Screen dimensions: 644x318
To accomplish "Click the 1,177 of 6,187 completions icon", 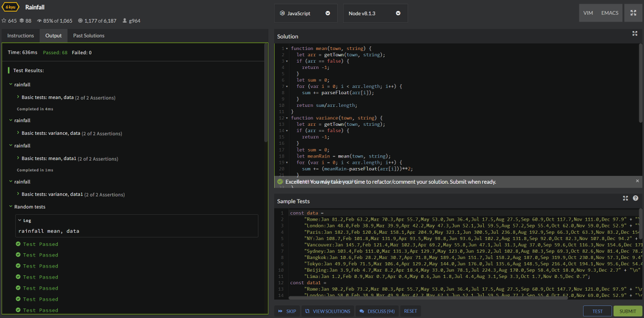I will click(x=80, y=21).
